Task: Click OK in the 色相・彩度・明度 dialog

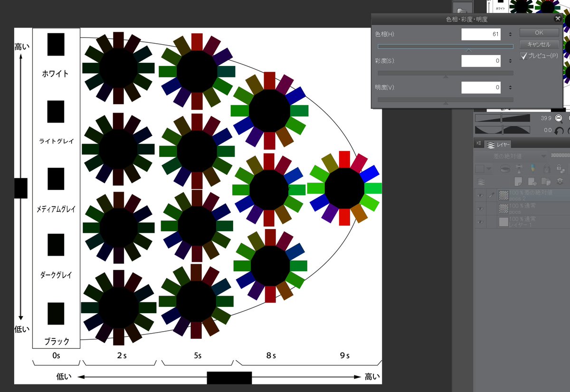Action: (x=539, y=33)
